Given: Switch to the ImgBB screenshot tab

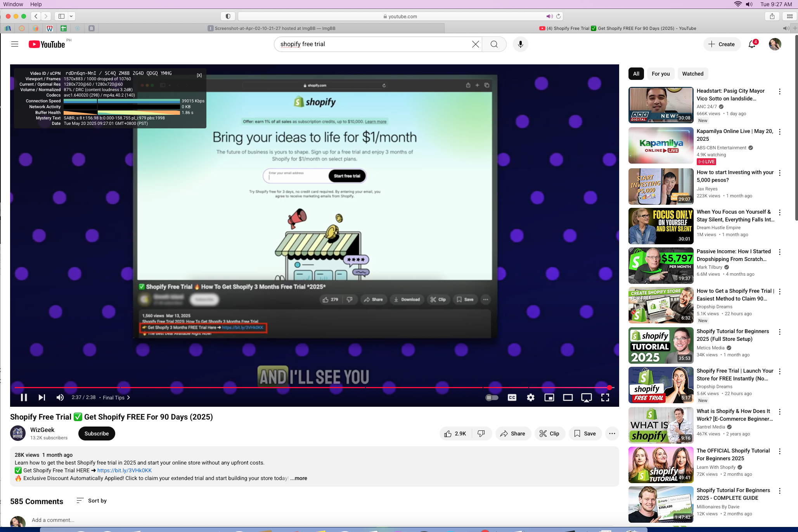Looking at the screenshot, I should point(272,28).
